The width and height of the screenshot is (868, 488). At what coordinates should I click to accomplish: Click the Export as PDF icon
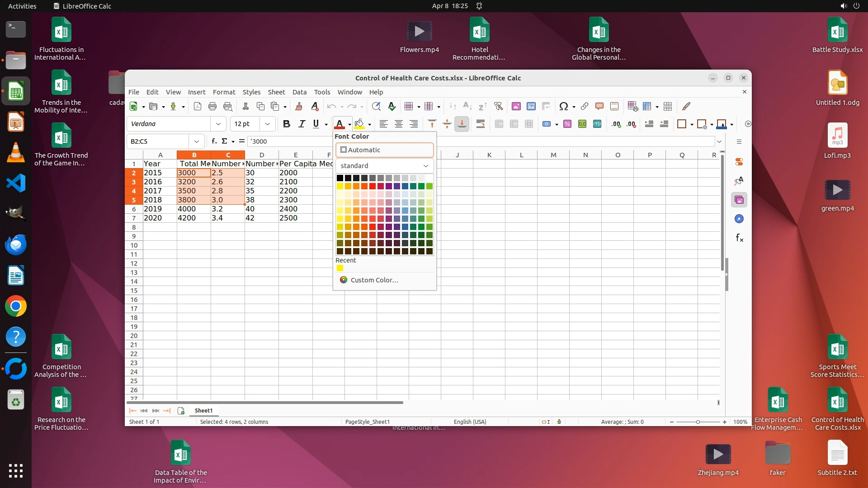[x=198, y=107]
